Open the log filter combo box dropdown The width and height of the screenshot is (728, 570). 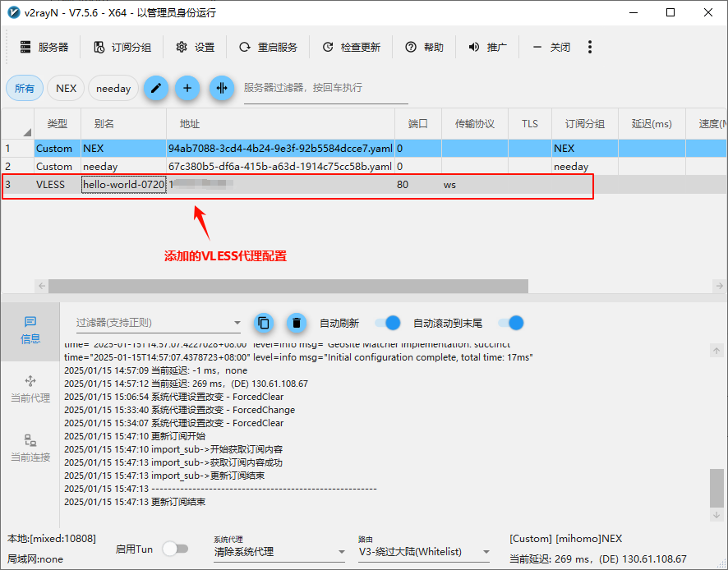point(237,324)
